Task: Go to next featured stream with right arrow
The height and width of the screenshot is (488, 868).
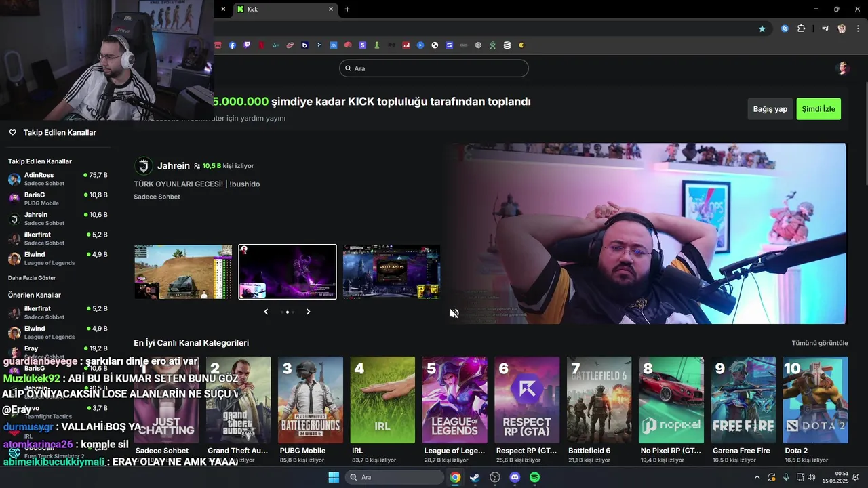Action: pos(308,312)
